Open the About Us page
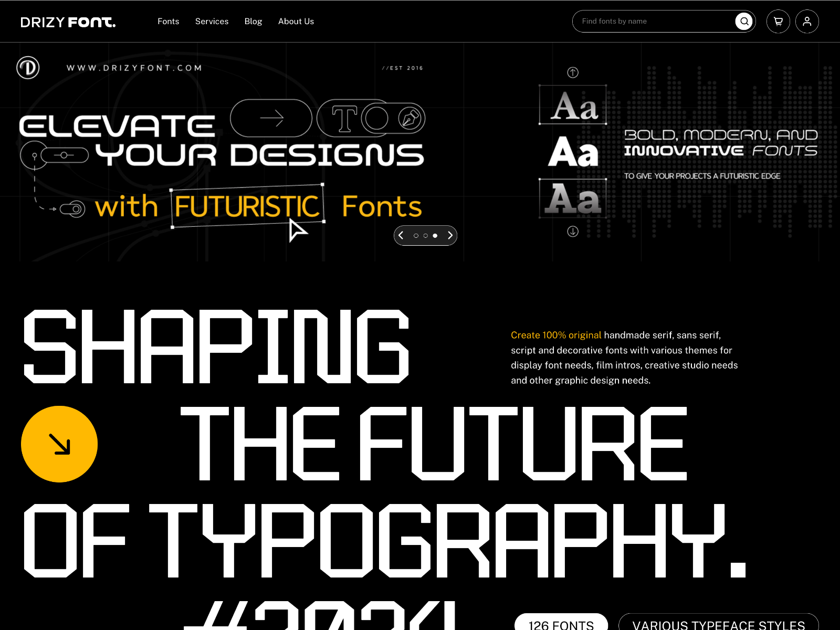The height and width of the screenshot is (630, 840). click(x=296, y=22)
